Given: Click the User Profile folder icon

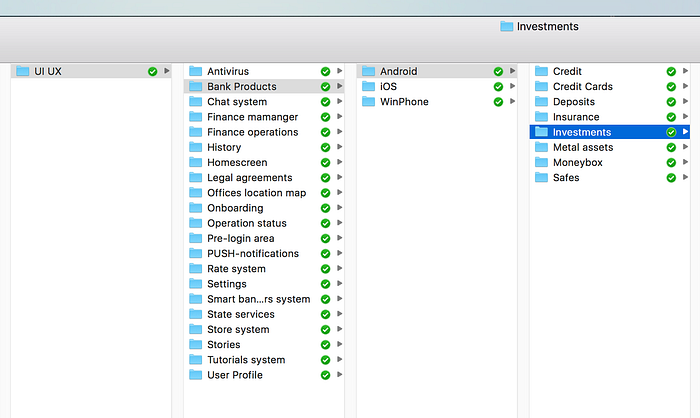Looking at the screenshot, I should click(x=196, y=375).
